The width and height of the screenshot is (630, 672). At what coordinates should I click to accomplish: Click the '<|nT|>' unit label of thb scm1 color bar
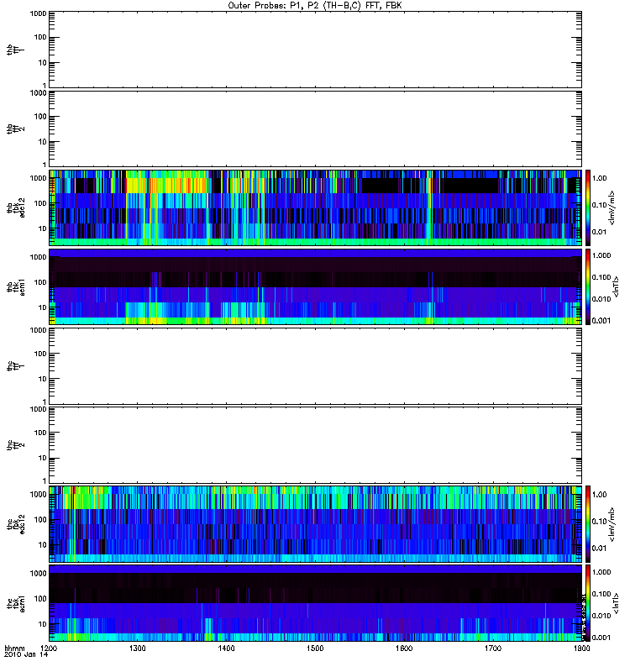click(x=616, y=286)
